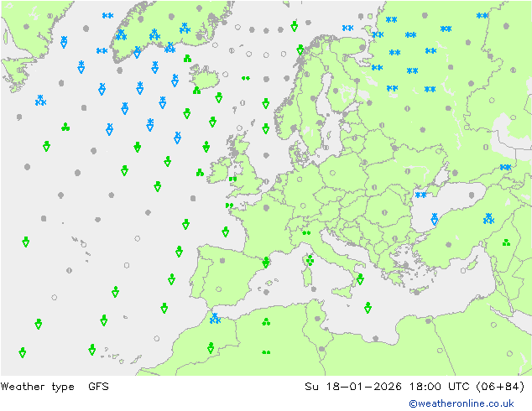
Task: Select the 'GFS' model label
Action: click(x=98, y=386)
